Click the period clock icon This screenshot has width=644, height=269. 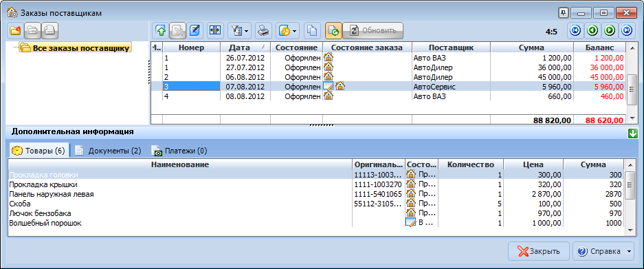coord(285,30)
